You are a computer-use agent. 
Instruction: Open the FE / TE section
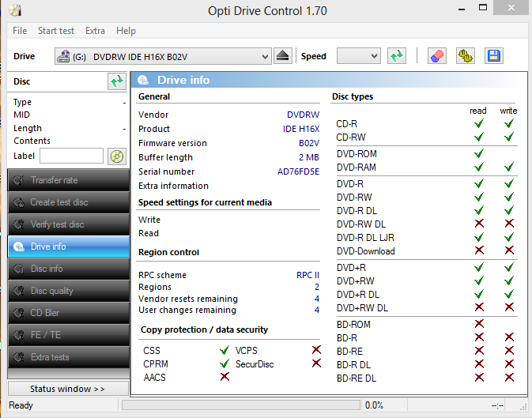pyautogui.click(x=69, y=335)
